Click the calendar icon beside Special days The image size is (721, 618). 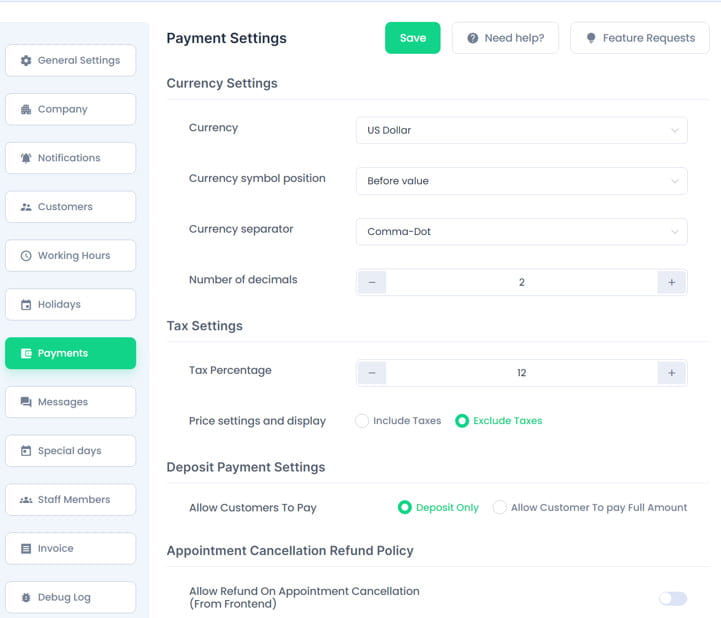tap(26, 451)
